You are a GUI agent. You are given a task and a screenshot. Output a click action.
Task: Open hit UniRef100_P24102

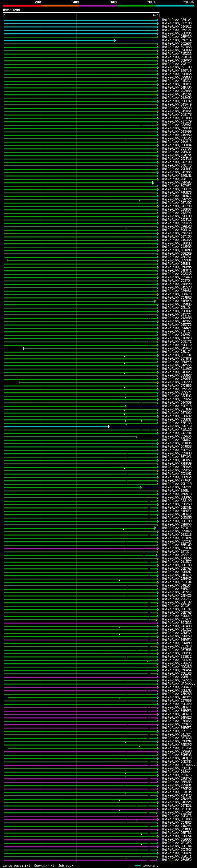point(176,20)
